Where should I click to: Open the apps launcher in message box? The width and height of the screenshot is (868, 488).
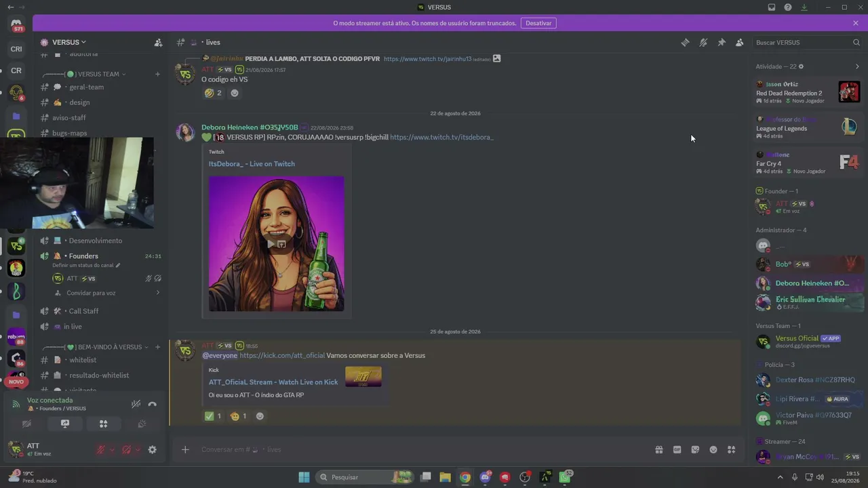point(732,449)
